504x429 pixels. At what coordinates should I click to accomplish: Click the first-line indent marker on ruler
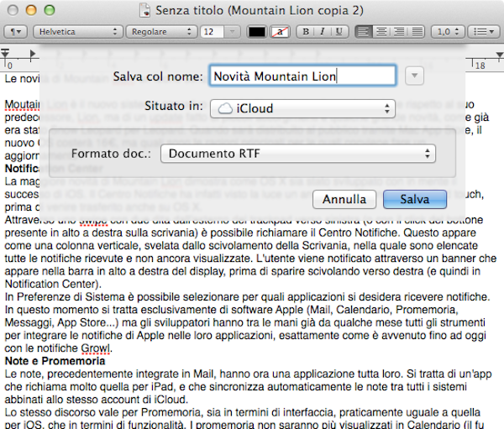(x=5, y=51)
